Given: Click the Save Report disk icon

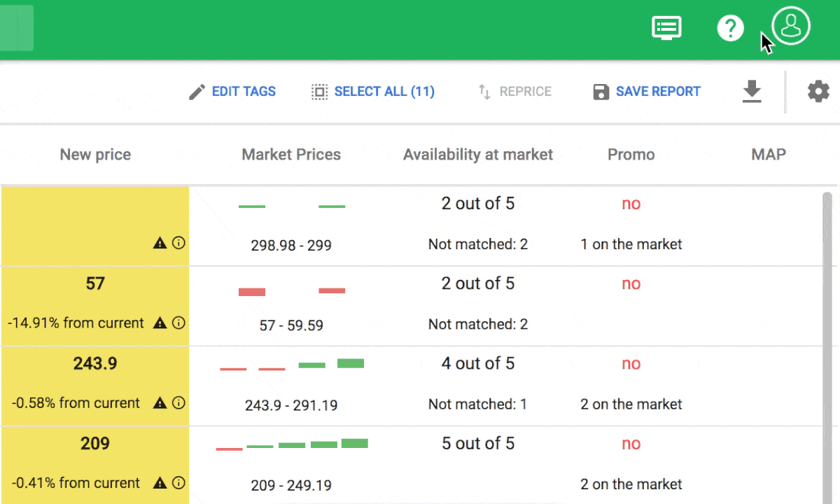Looking at the screenshot, I should tap(601, 91).
